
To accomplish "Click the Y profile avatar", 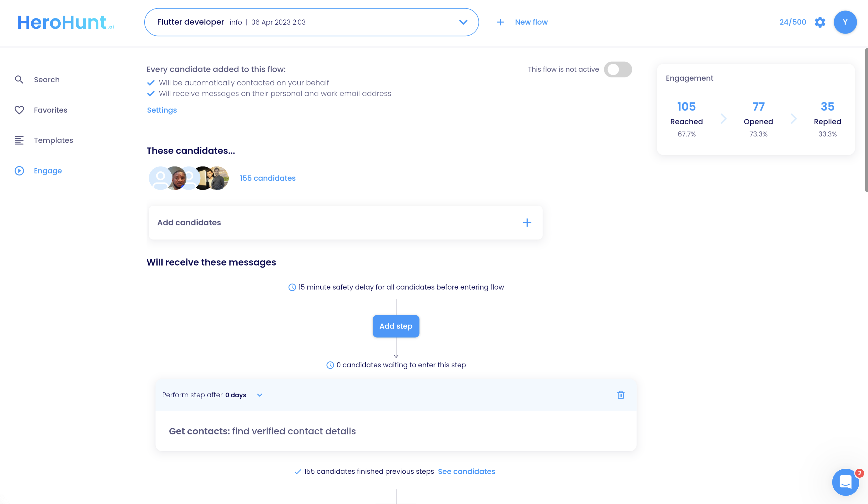I will 845,22.
